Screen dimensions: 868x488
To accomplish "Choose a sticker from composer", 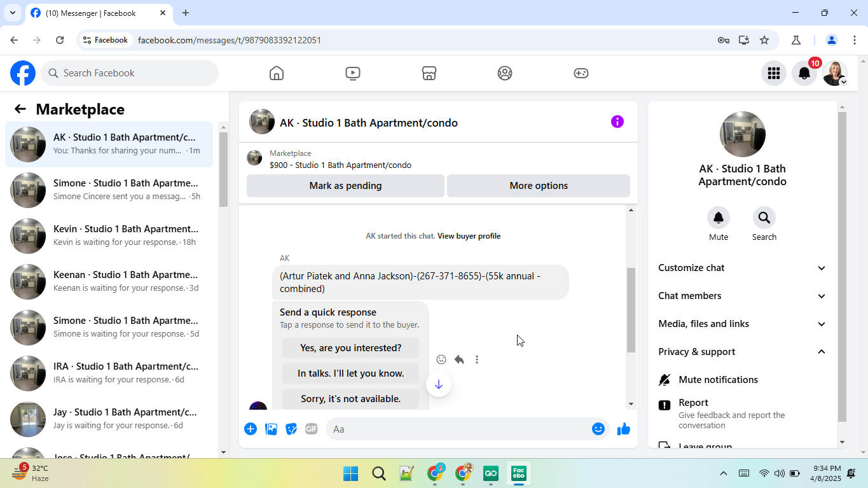I will tap(291, 429).
